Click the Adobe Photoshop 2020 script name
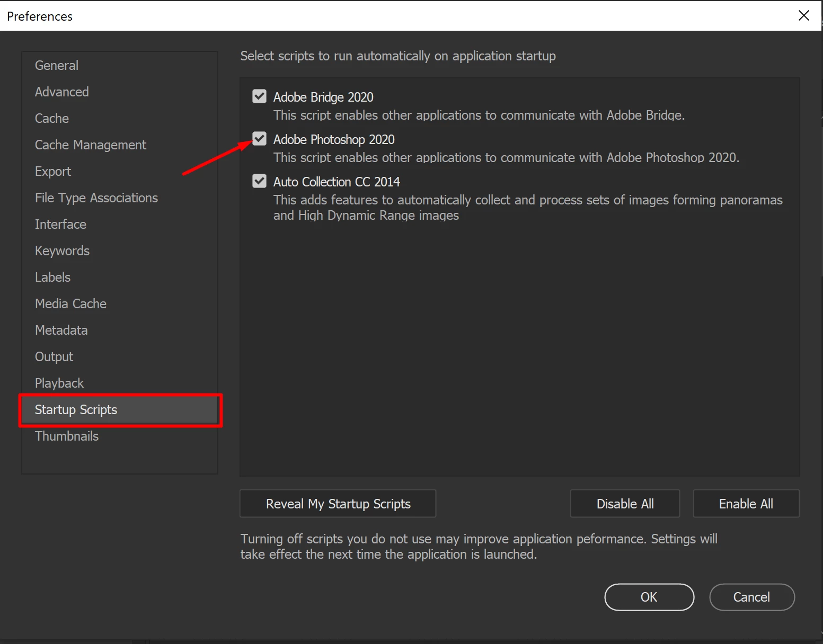Viewport: 823px width, 644px height. (x=334, y=139)
